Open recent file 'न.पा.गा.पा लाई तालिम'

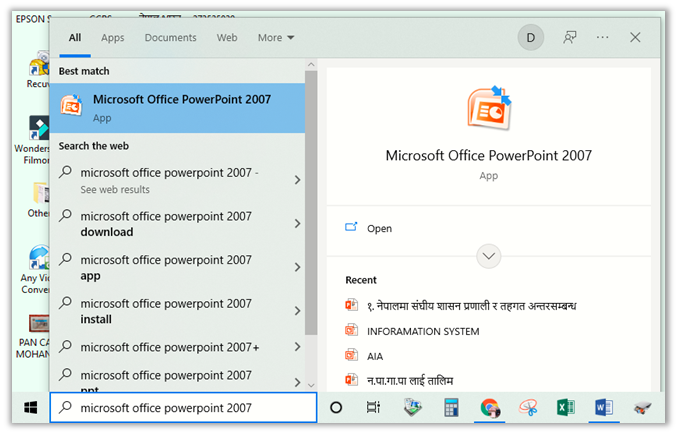click(410, 380)
